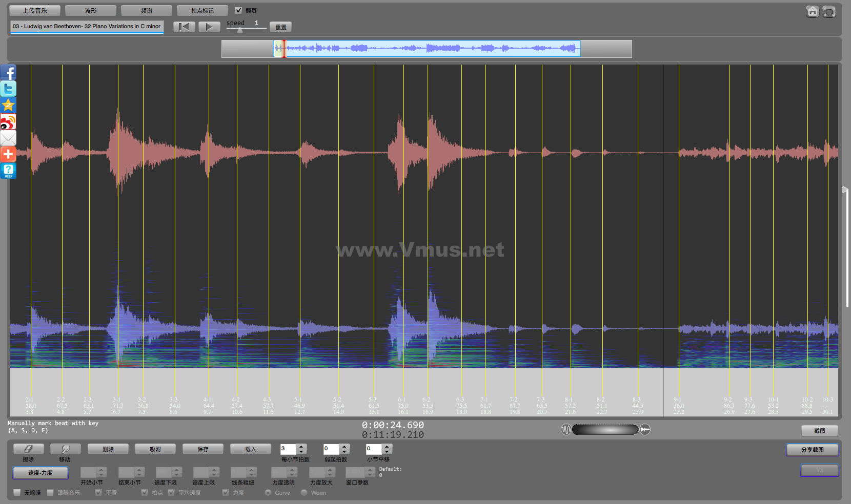Click the 速度-力度 tempo-dynamics button
Viewport: 851px width, 504px height.
click(x=40, y=473)
